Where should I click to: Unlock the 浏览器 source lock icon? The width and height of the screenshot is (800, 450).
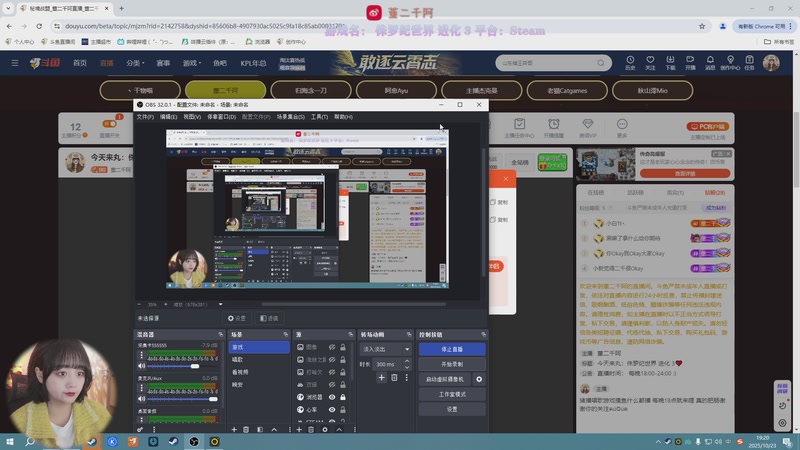343,397
